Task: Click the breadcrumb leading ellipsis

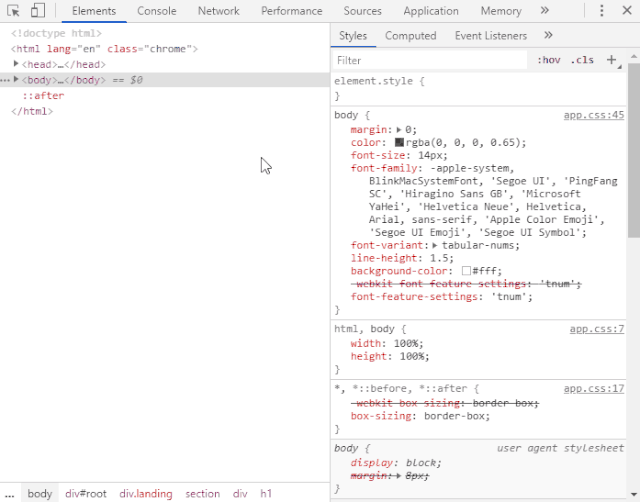Action: (10, 495)
